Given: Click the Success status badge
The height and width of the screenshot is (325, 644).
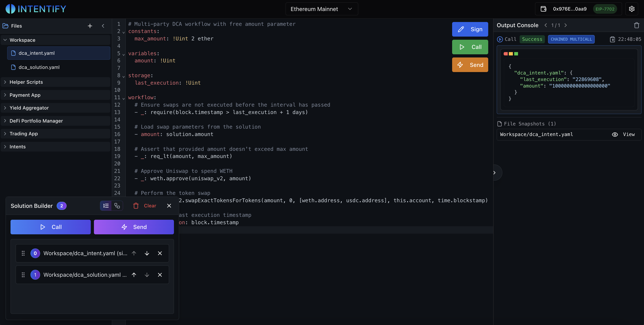Looking at the screenshot, I should point(532,39).
